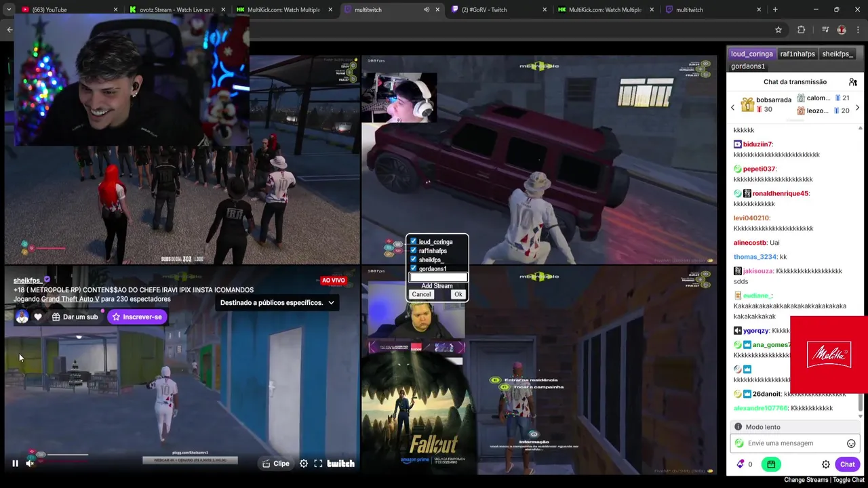Viewport: 868px width, 488px height.
Task: Open biduziin7's username in chat
Action: [x=757, y=144]
